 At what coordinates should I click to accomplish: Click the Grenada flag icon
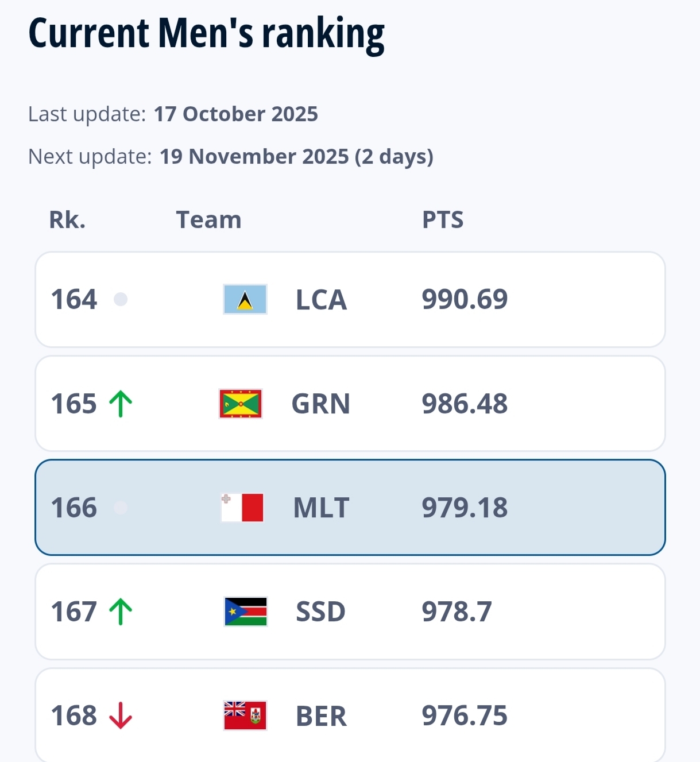[x=241, y=404]
